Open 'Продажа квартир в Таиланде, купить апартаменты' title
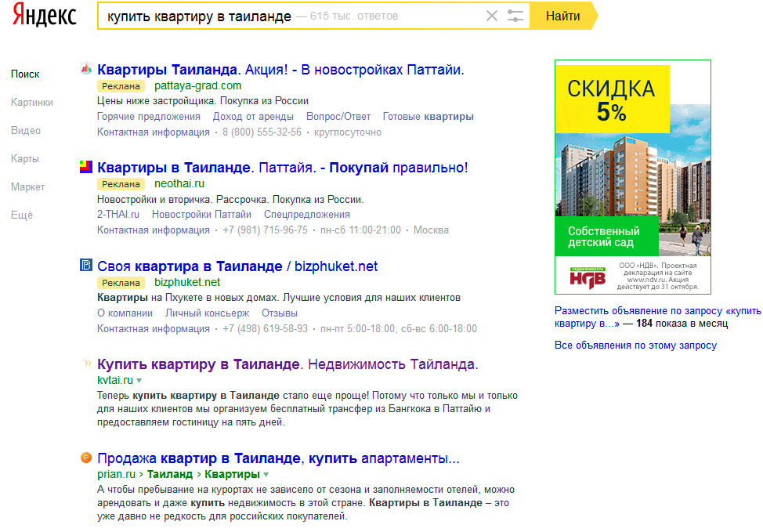Screen dimensions: 763x532 pos(278,458)
